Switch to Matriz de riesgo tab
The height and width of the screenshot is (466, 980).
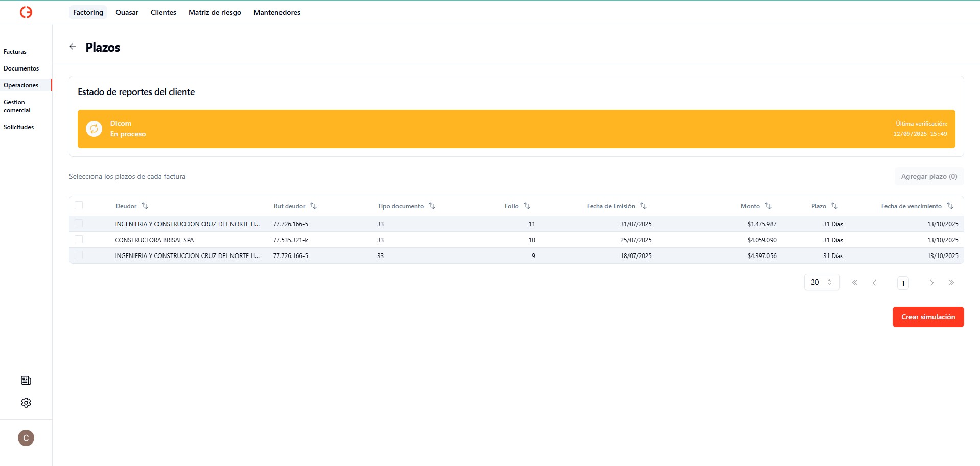(215, 12)
